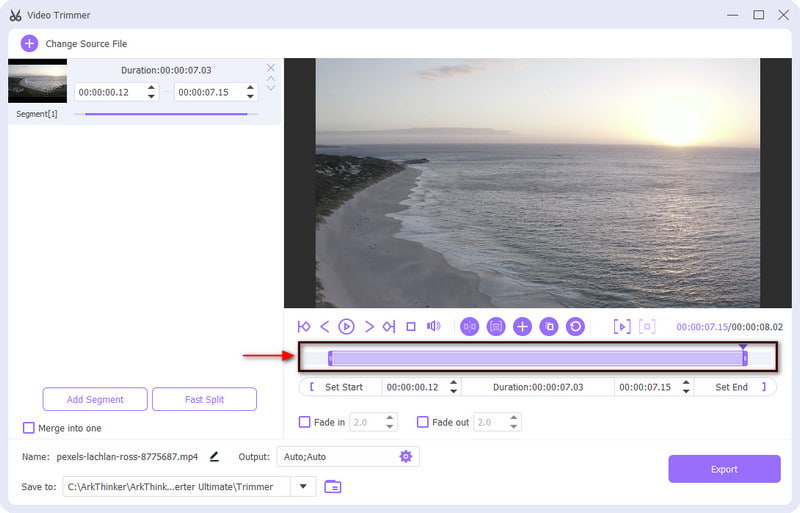Play the selected segment bracket icon
800x513 pixels.
tap(622, 327)
